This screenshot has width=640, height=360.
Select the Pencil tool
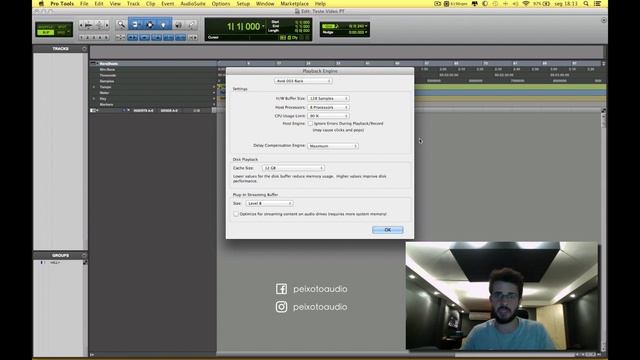coord(191,25)
